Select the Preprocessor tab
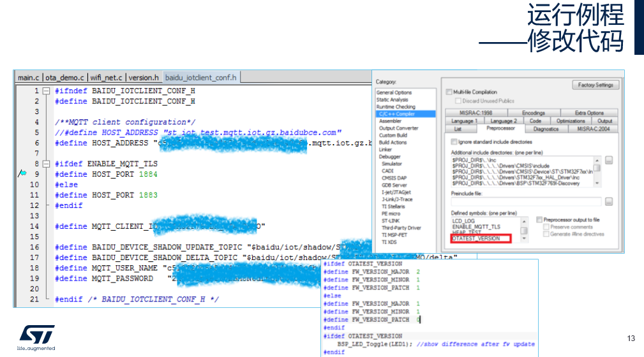The image size is (644, 357). (x=500, y=128)
